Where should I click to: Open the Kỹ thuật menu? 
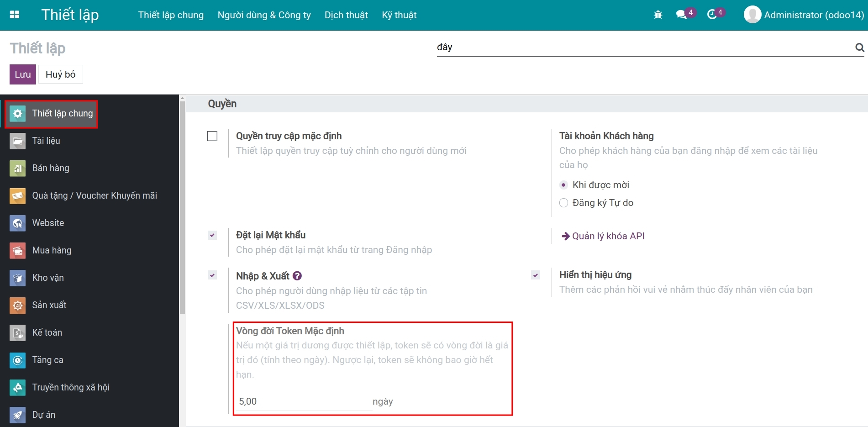399,15
